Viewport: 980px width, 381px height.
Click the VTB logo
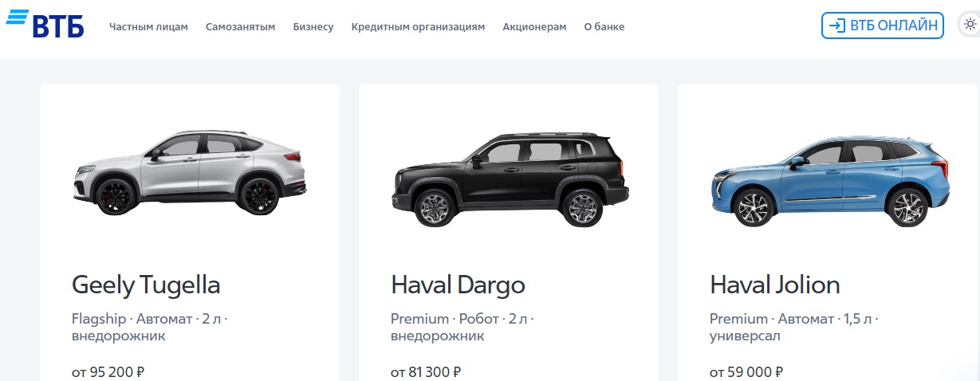tap(45, 24)
